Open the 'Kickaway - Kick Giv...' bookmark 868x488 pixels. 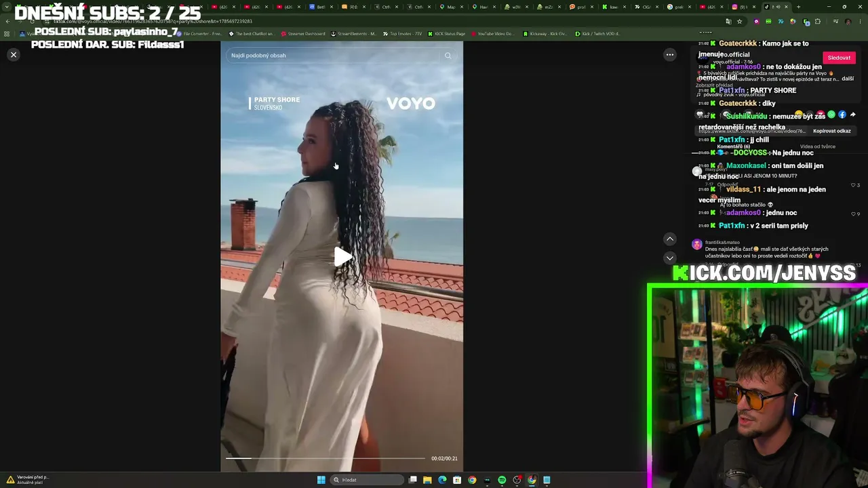(545, 34)
